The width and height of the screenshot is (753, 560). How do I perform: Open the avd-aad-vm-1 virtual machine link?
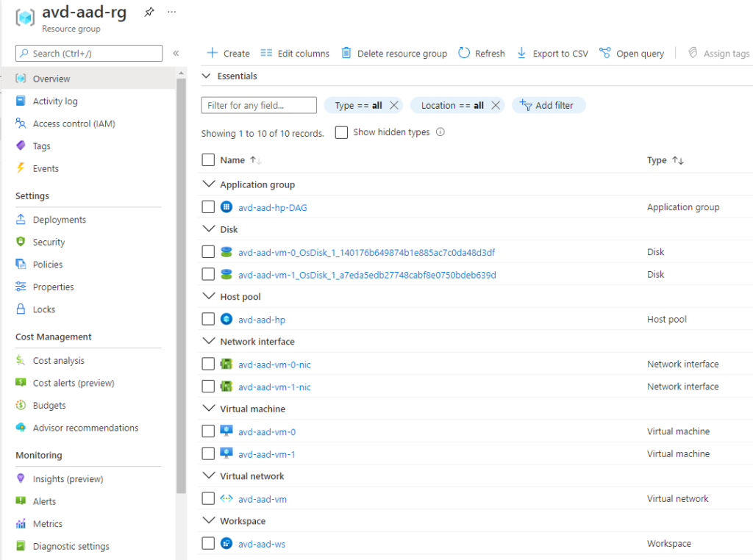point(266,454)
